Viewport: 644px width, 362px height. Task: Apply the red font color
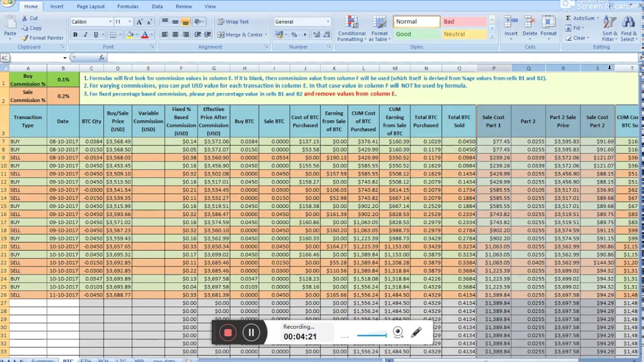click(x=145, y=35)
